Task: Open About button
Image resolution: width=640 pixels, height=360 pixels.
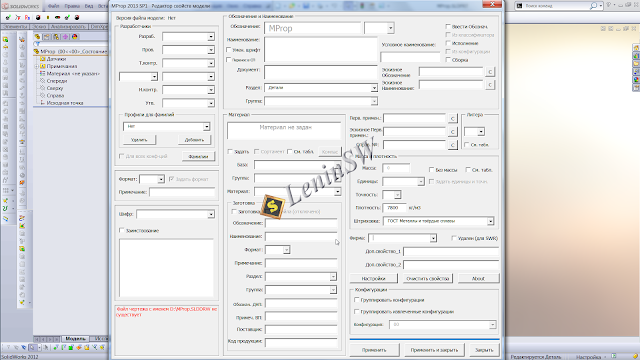Action: click(478, 278)
